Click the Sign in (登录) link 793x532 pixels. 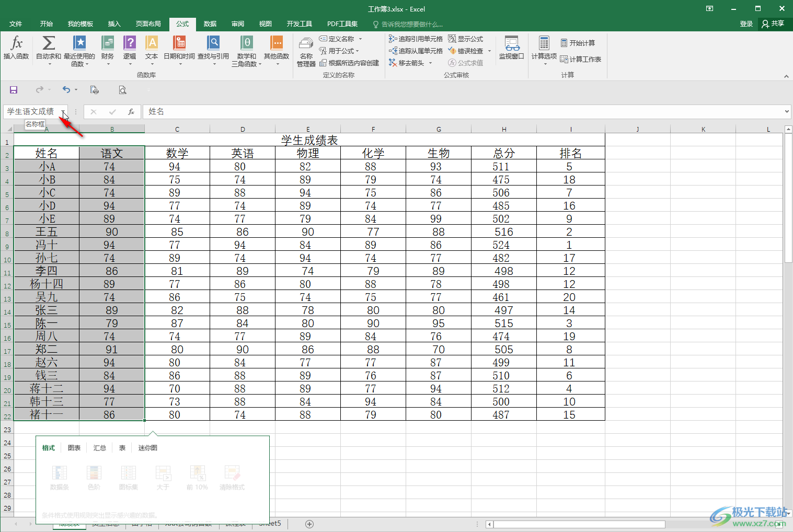(x=746, y=24)
